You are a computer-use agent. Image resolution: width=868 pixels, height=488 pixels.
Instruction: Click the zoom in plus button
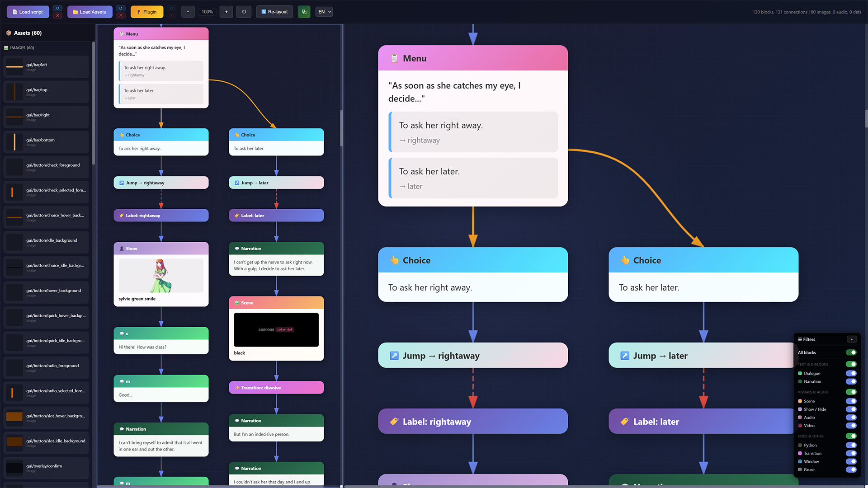pos(226,12)
